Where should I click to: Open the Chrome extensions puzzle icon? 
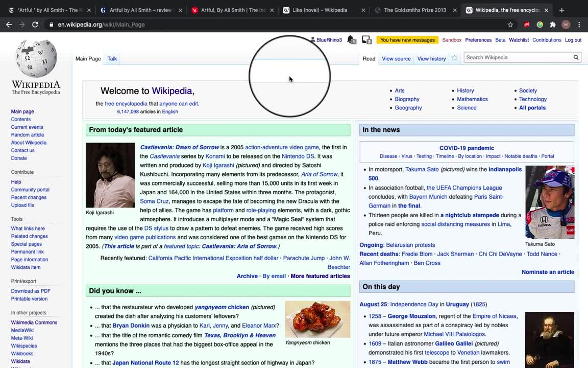(x=553, y=25)
